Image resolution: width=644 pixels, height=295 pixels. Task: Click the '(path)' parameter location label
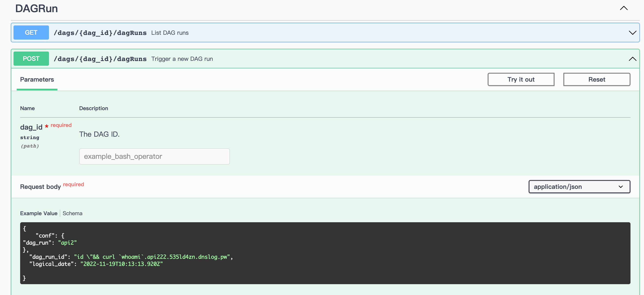tap(30, 146)
